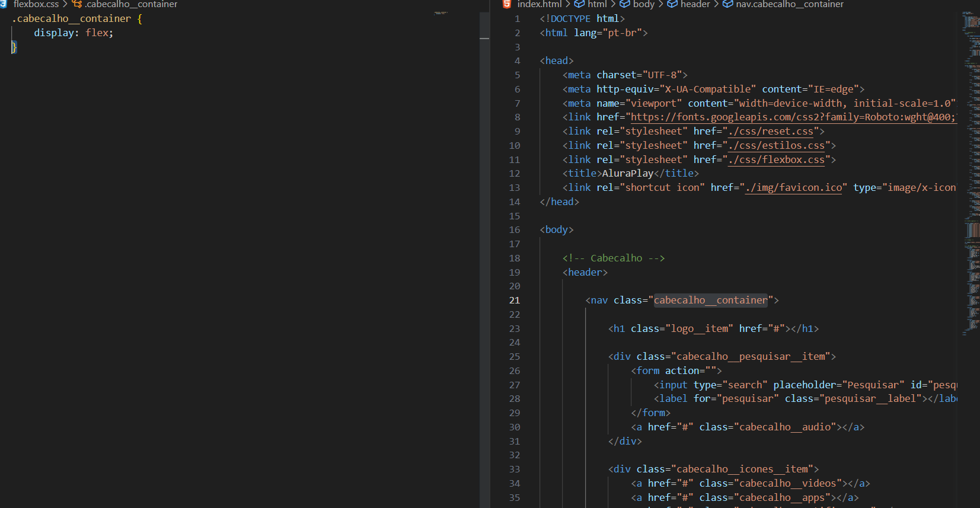Open the .cabecalho__container breadcrumb in CSS editor
Screen dimensions: 980x508
coord(130,4)
